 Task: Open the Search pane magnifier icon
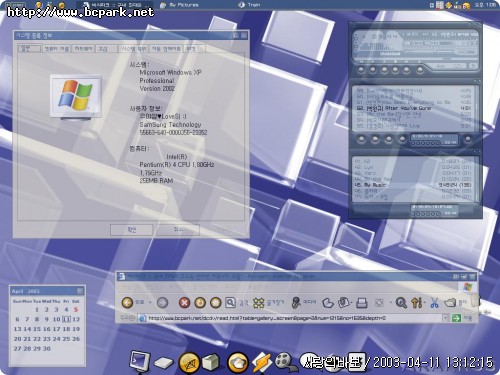point(231,302)
